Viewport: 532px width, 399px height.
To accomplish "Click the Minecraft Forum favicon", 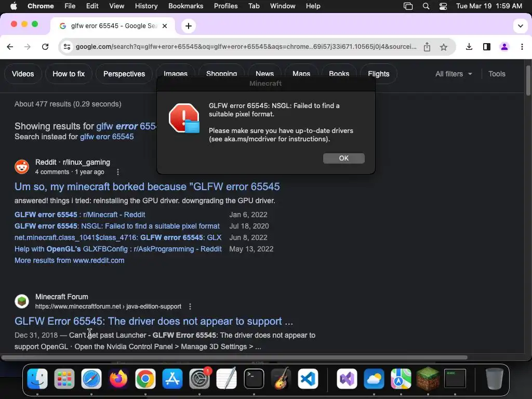I will (x=22, y=301).
